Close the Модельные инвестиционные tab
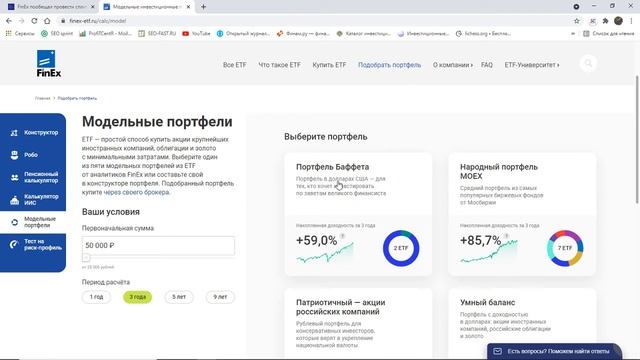Screen dimensions: 640x360 click(x=189, y=7)
